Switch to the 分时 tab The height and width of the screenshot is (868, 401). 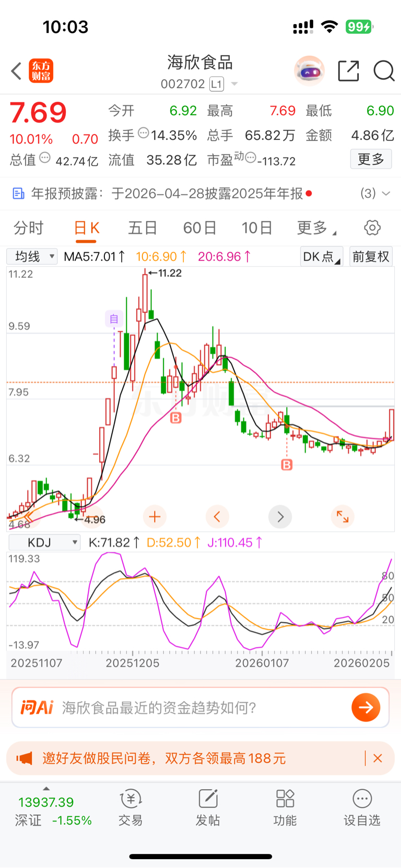coord(28,228)
